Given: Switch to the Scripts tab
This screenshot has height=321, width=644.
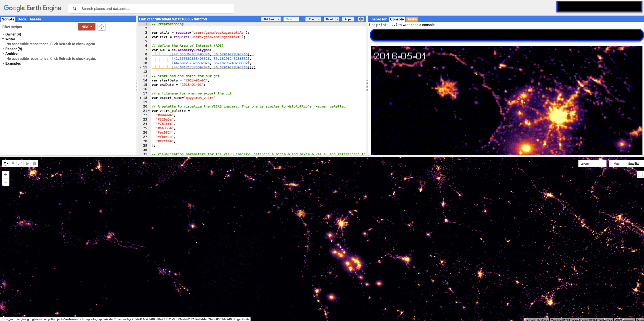Looking at the screenshot, I should 8,19.
